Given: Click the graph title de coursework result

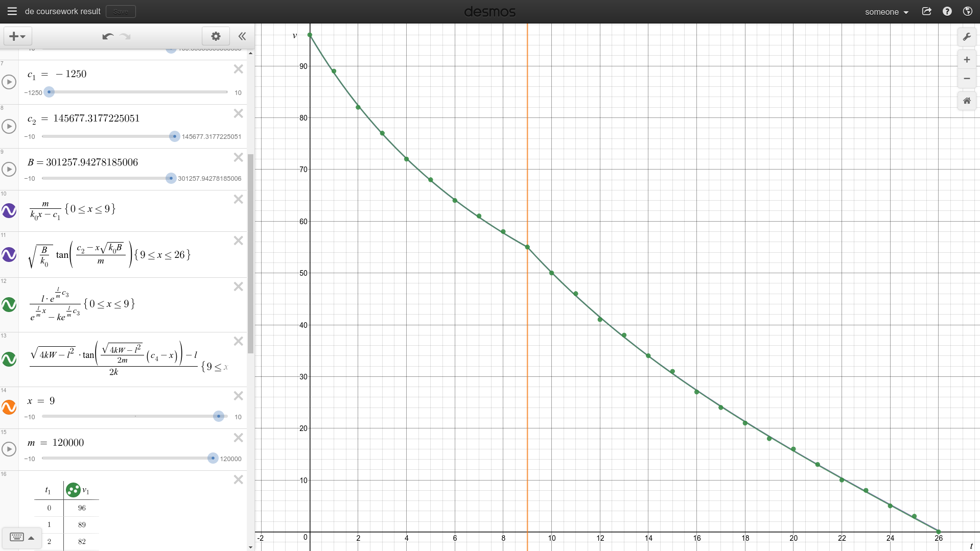Looking at the screenshot, I should (63, 11).
